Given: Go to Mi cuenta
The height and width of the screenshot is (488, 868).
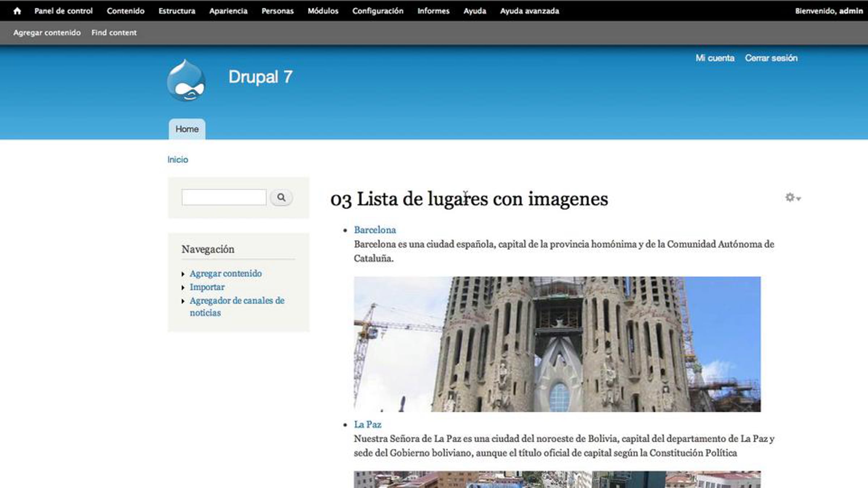Looking at the screenshot, I should 715,58.
